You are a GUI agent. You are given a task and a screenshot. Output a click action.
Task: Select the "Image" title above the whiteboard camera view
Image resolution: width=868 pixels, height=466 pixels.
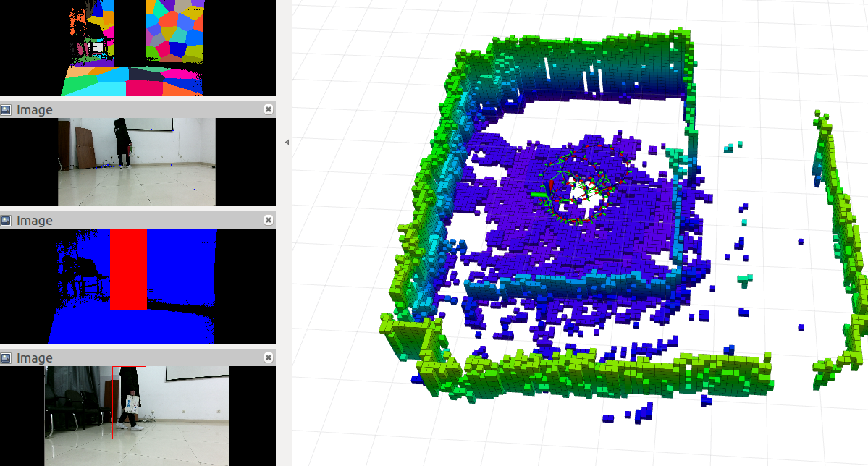point(34,109)
